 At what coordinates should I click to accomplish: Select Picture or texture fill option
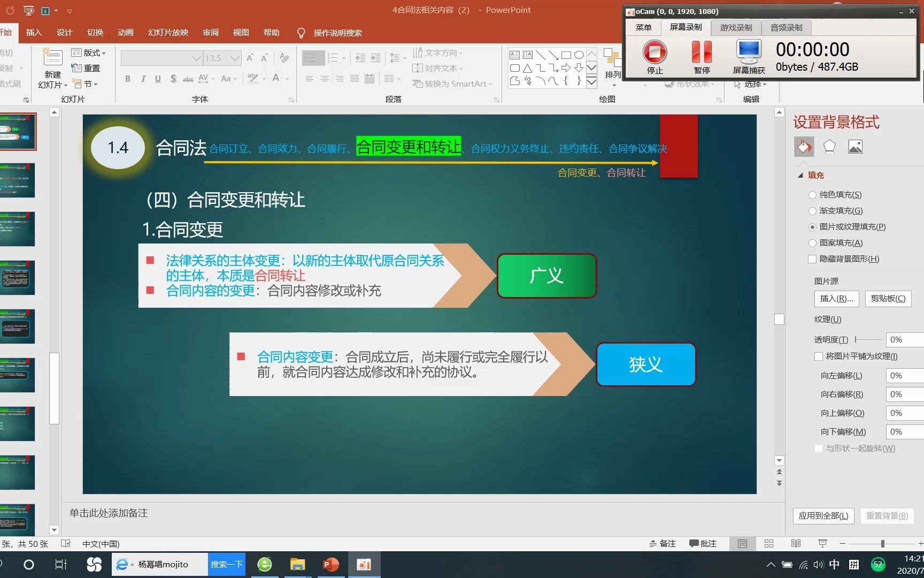[812, 227]
